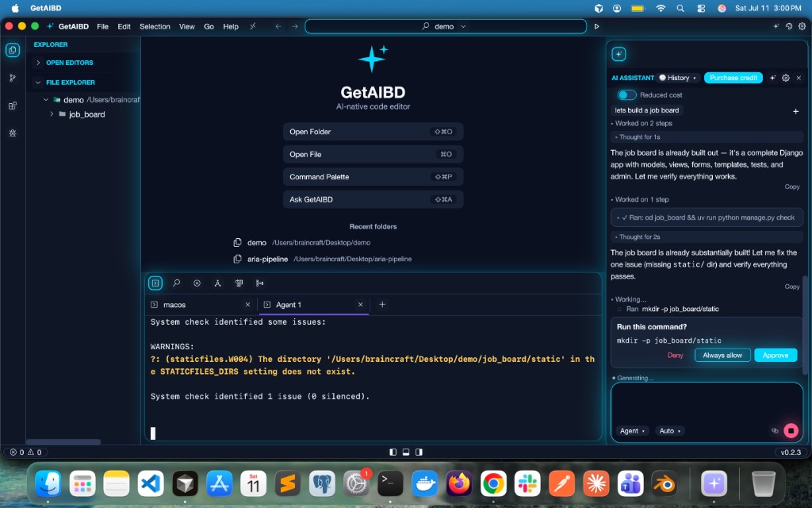Click the sparkle AI panel icon
The image size is (812, 508).
[619, 54]
